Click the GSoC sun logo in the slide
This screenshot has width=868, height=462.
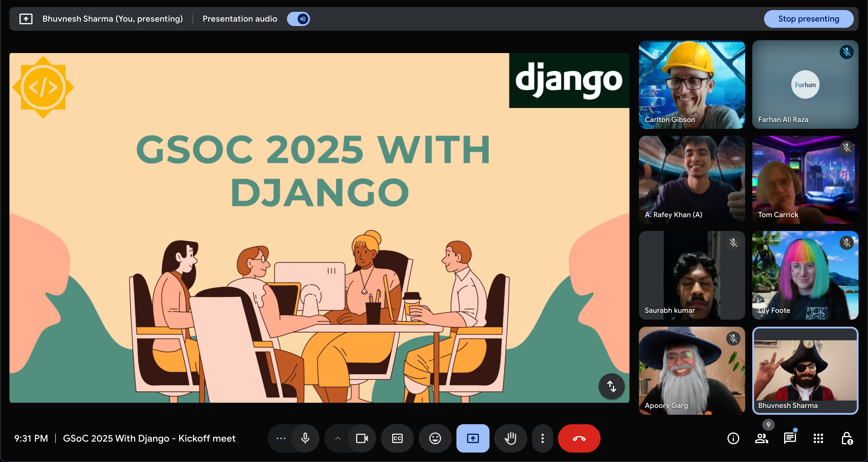43,87
